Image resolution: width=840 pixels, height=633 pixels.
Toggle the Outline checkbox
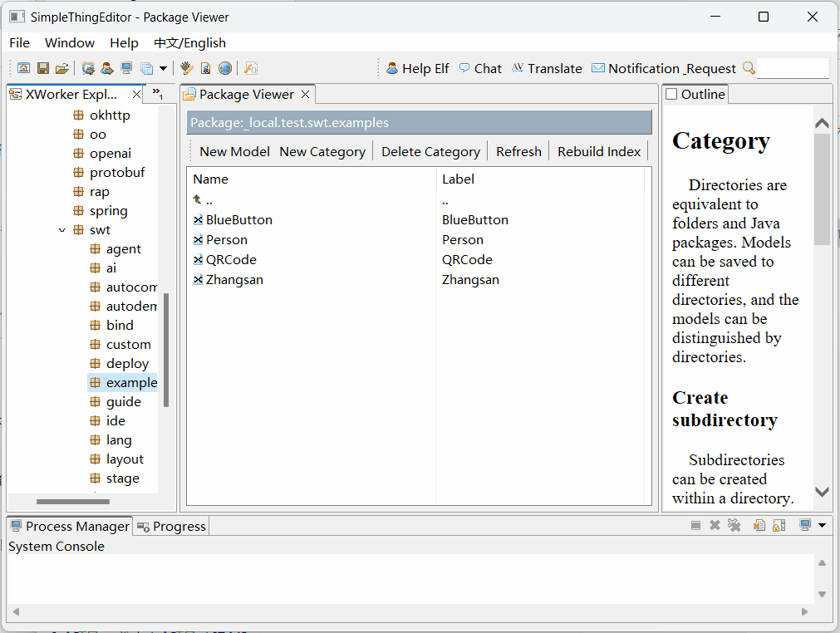tap(671, 95)
